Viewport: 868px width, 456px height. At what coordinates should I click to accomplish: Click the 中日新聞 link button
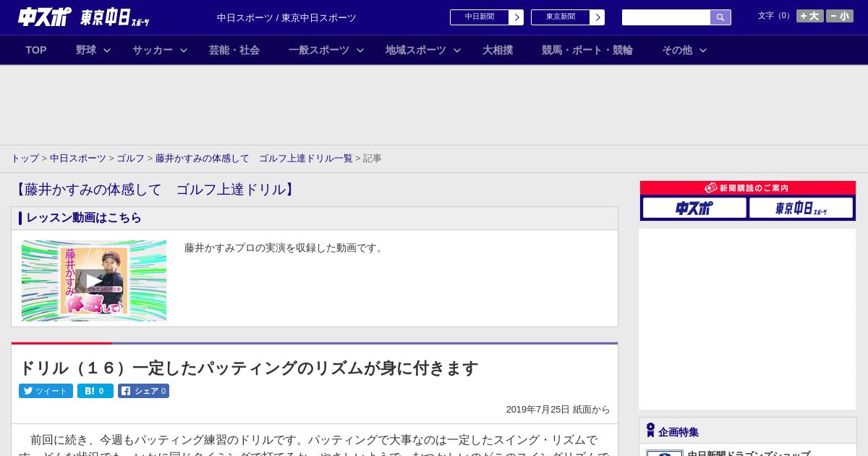pyautogui.click(x=486, y=17)
